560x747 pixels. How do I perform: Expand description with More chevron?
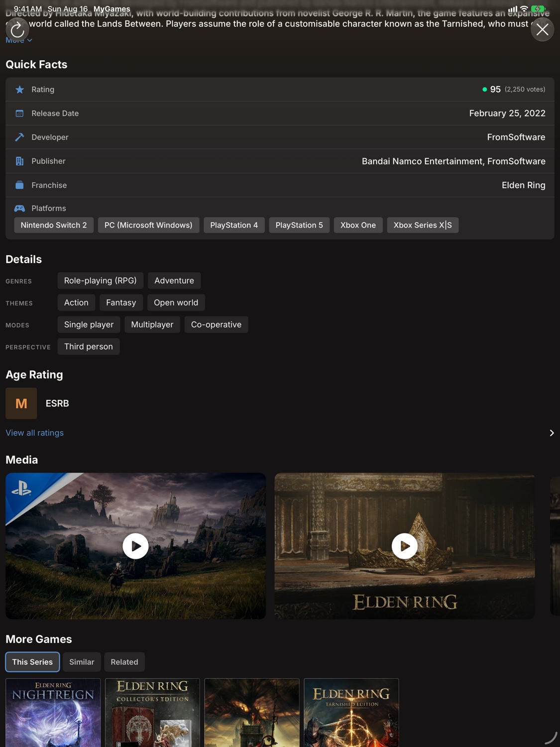pyautogui.click(x=19, y=40)
